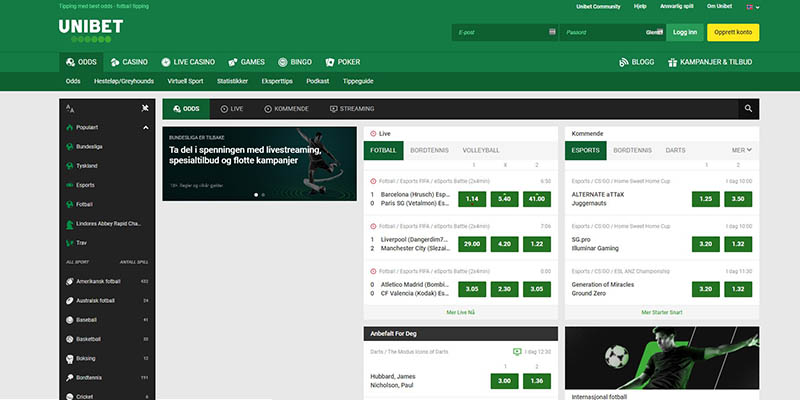Image resolution: width=800 pixels, height=400 pixels.
Task: Click the Games dice icon in nav
Action: (x=233, y=62)
